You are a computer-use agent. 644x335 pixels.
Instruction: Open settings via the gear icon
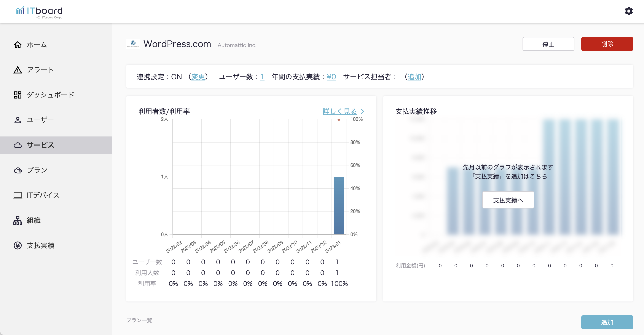tap(628, 11)
